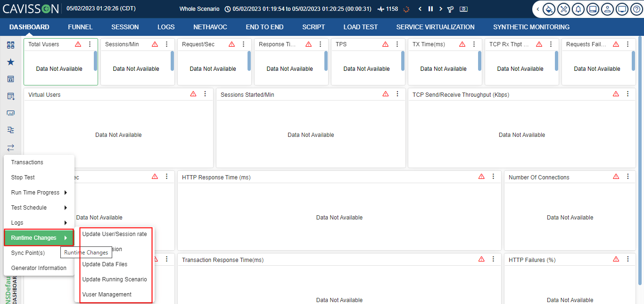Pause the dashboard data playback
This screenshot has width=644, height=304.
pyautogui.click(x=430, y=9)
